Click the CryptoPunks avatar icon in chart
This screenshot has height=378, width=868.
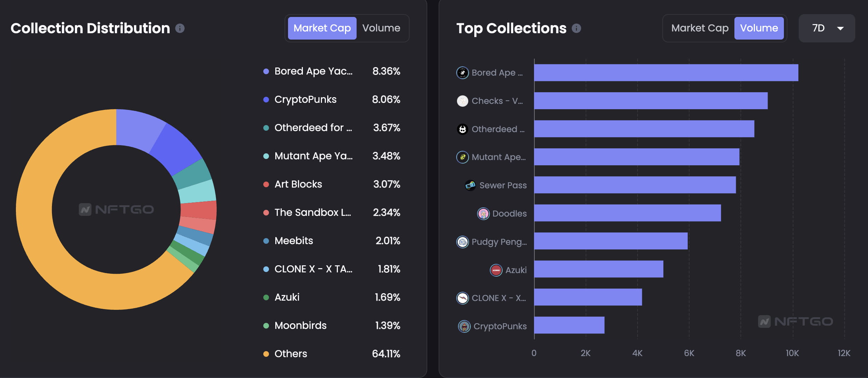pyautogui.click(x=464, y=326)
